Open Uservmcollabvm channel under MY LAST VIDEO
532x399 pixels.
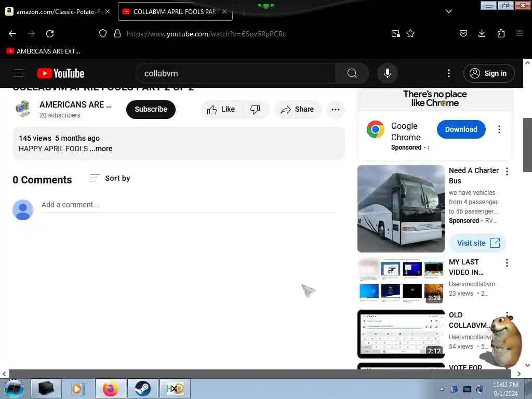(472, 284)
